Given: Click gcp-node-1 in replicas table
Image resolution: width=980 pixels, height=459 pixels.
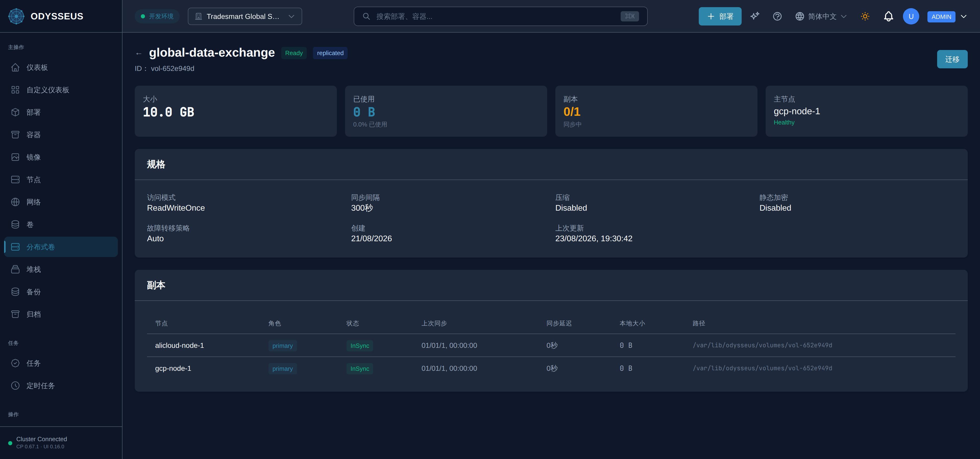Looking at the screenshot, I should pyautogui.click(x=173, y=368).
